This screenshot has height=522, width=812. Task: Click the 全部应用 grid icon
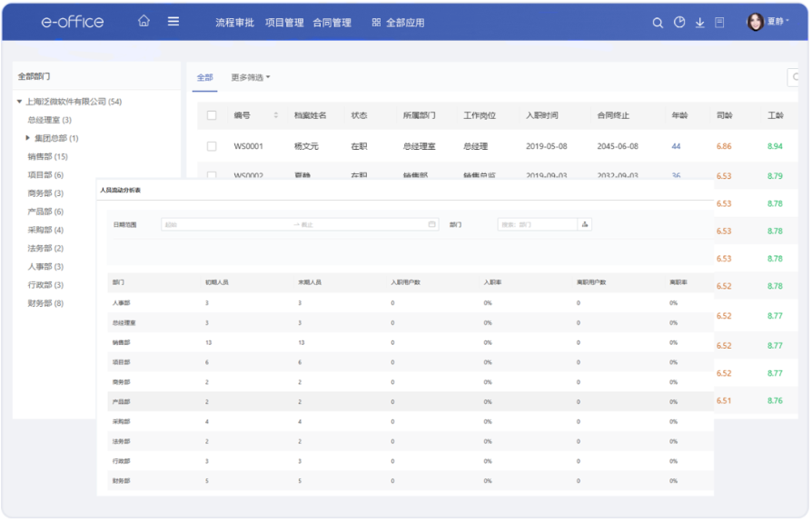[x=376, y=23]
